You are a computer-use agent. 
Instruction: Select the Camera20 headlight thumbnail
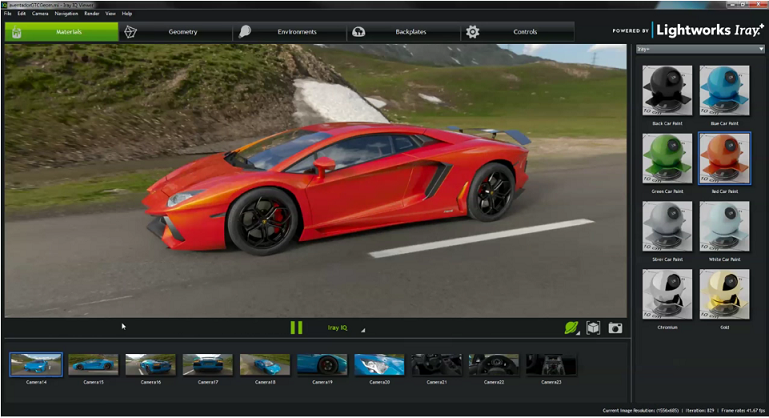[x=379, y=365]
